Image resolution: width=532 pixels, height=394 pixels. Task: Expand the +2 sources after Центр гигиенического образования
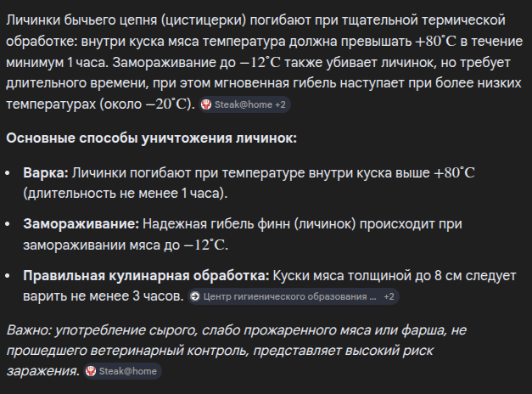[x=389, y=297]
